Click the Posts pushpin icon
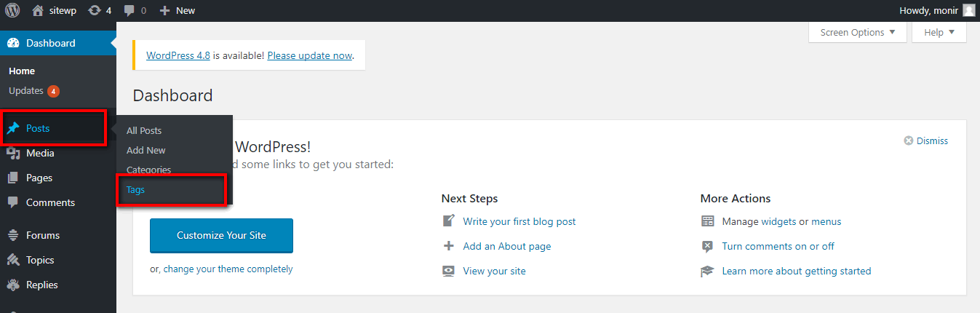 click(13, 128)
